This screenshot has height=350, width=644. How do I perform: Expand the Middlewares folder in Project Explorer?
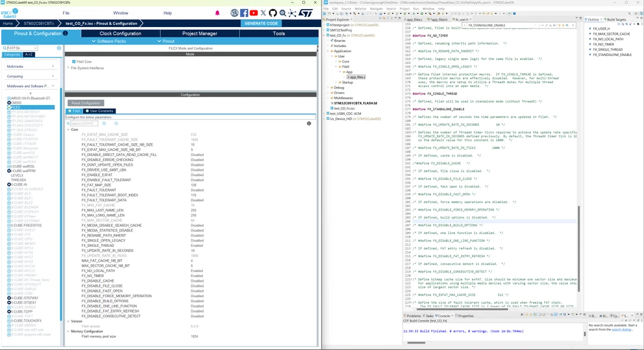(328, 98)
